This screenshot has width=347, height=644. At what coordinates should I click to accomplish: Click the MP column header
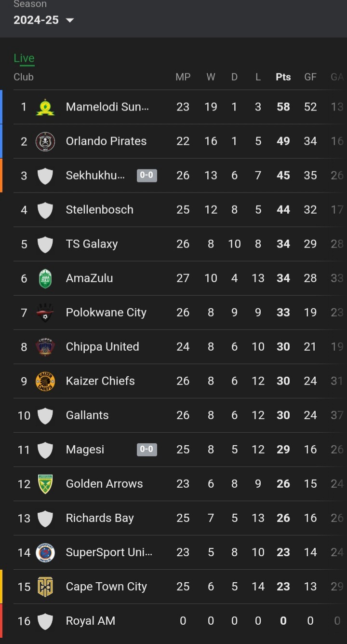point(183,77)
